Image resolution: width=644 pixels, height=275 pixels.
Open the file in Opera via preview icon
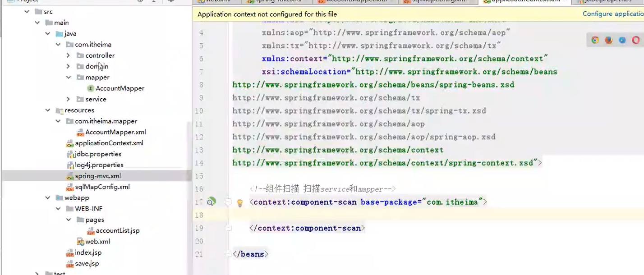coord(635,40)
